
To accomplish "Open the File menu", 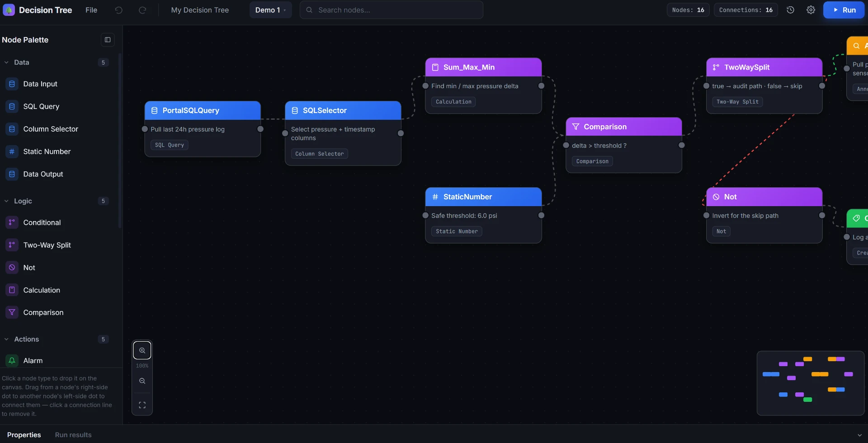I will tap(91, 10).
